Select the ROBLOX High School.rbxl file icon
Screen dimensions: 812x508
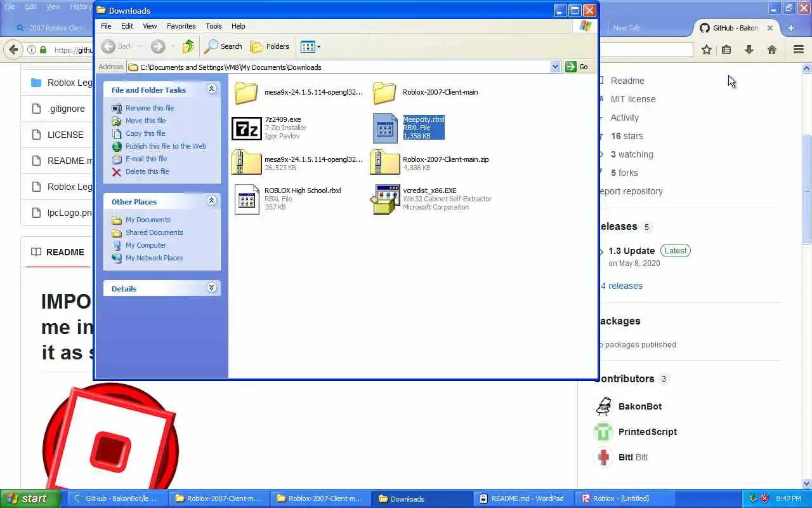247,199
